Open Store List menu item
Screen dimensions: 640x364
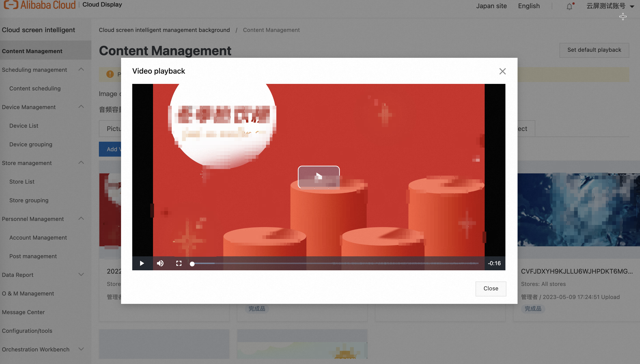pos(22,182)
